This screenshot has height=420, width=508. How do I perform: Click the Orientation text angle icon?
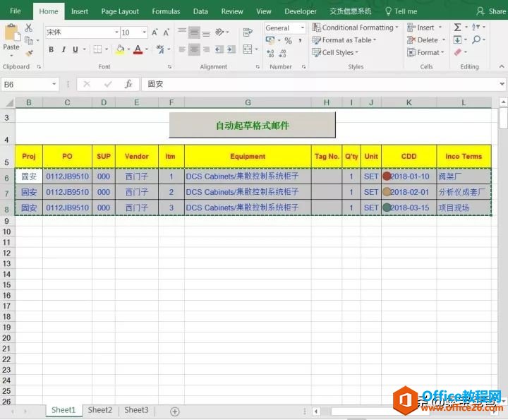(x=219, y=32)
